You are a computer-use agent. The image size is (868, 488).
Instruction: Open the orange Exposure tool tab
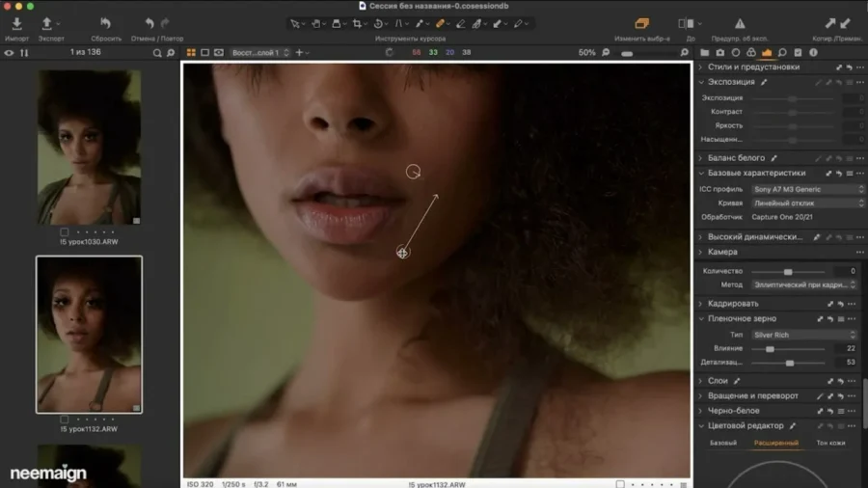coord(767,53)
